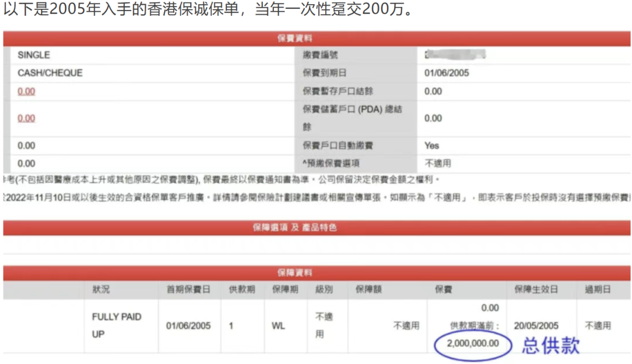Screen dimensions: 632x364
Task: Click the CASH/CHEQUE payment method cell
Action: click(x=50, y=73)
